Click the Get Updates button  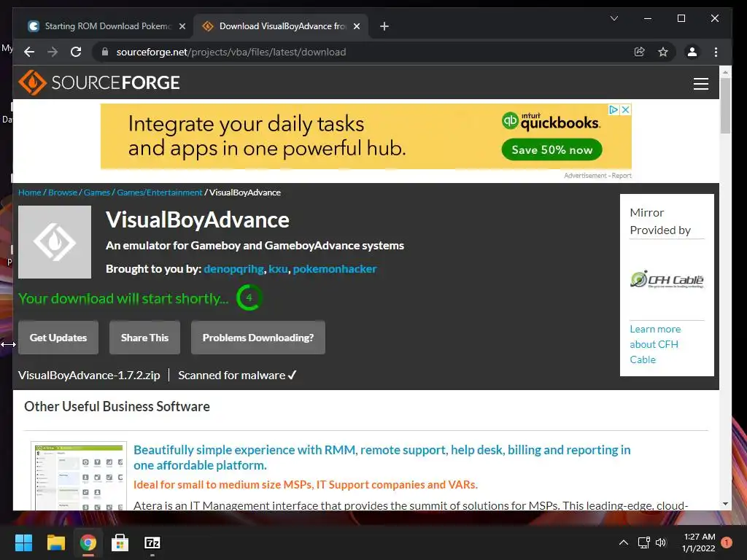58,338
